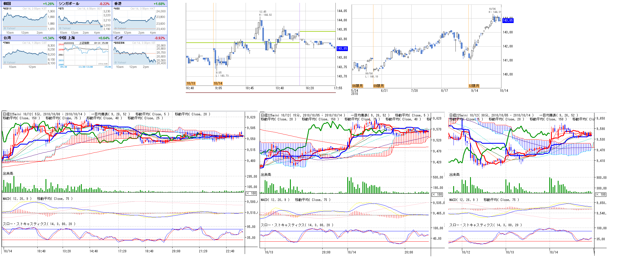Click the 143.85 price tag on daily chart
The image size is (644, 279).
[x=508, y=20]
